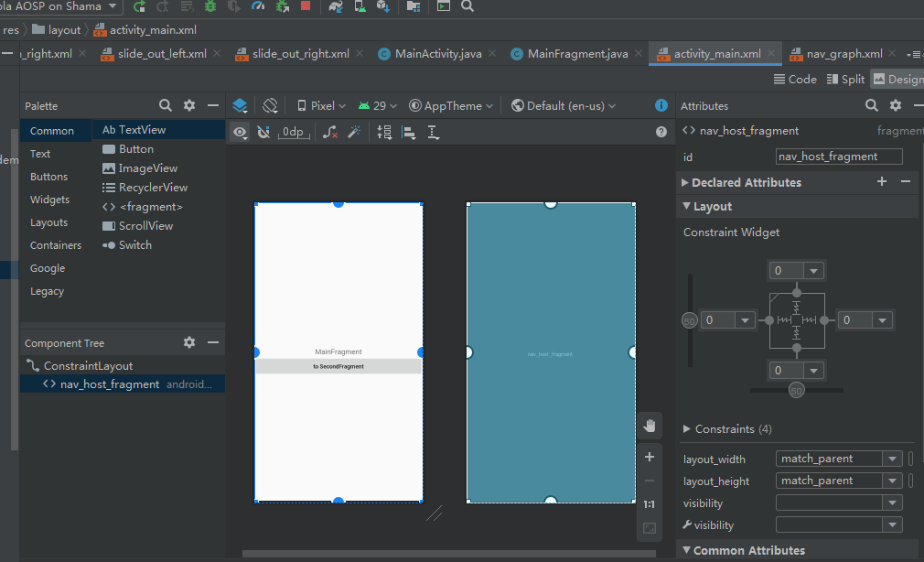Enable the pan hand tool

(x=650, y=425)
